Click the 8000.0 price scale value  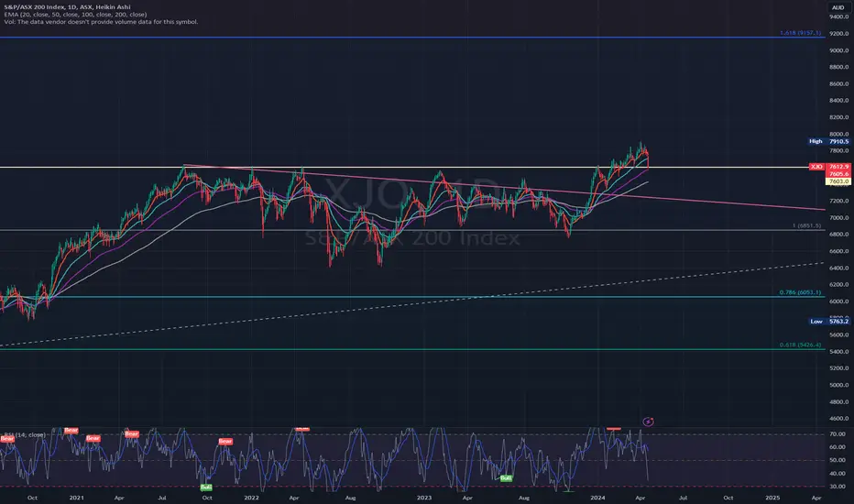pos(838,134)
